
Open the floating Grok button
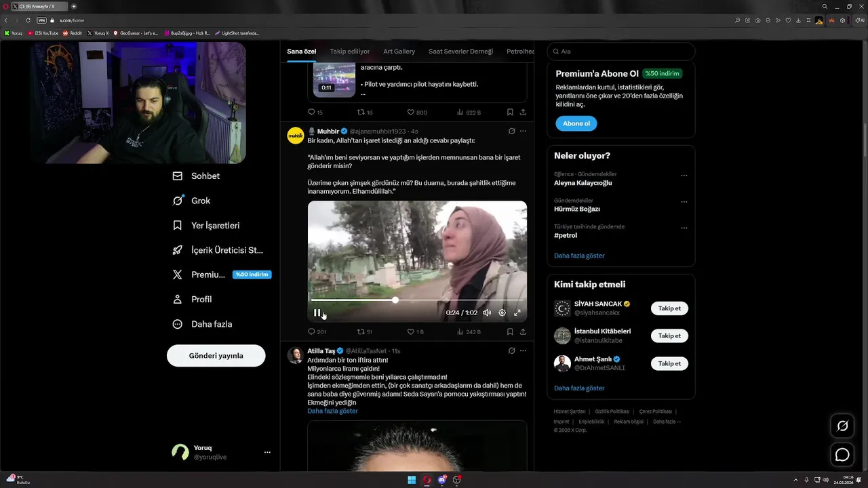(x=842, y=426)
